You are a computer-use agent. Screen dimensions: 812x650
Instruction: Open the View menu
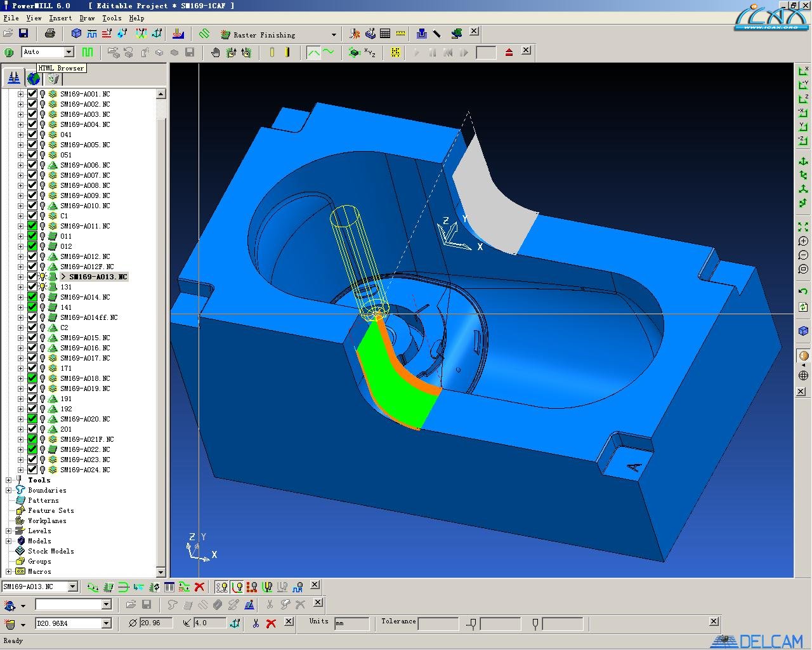(34, 18)
